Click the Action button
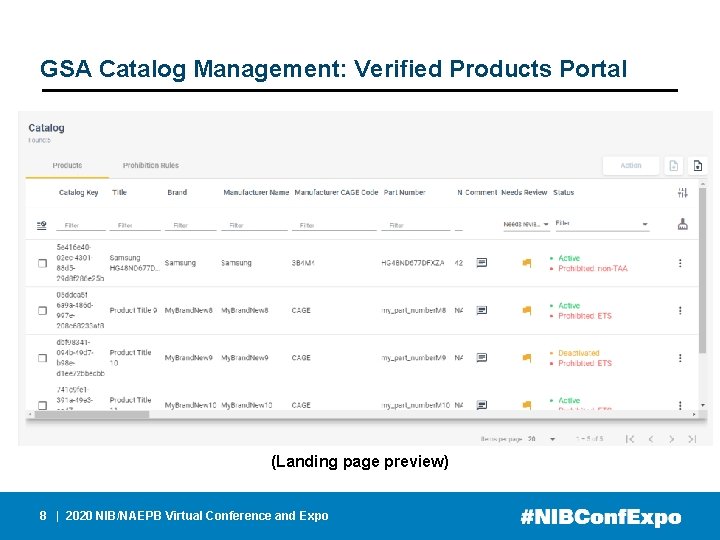 (631, 166)
